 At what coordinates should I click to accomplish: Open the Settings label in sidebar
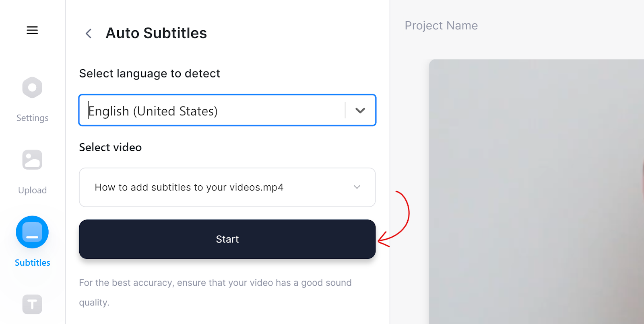(32, 118)
